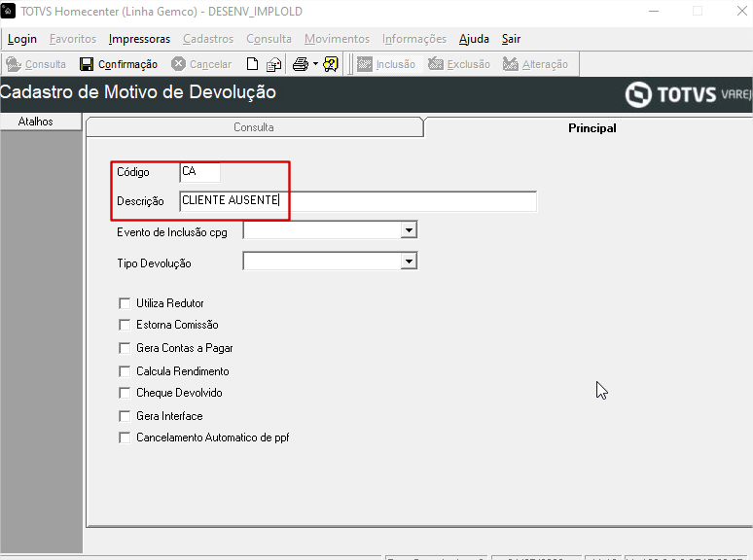Click the yellow help question mark icon
Viewport: 753px width, 560px height.
tap(331, 64)
